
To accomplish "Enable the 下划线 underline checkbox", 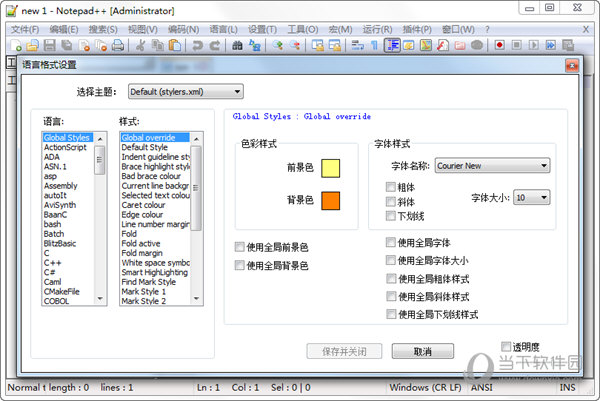I will (x=391, y=216).
